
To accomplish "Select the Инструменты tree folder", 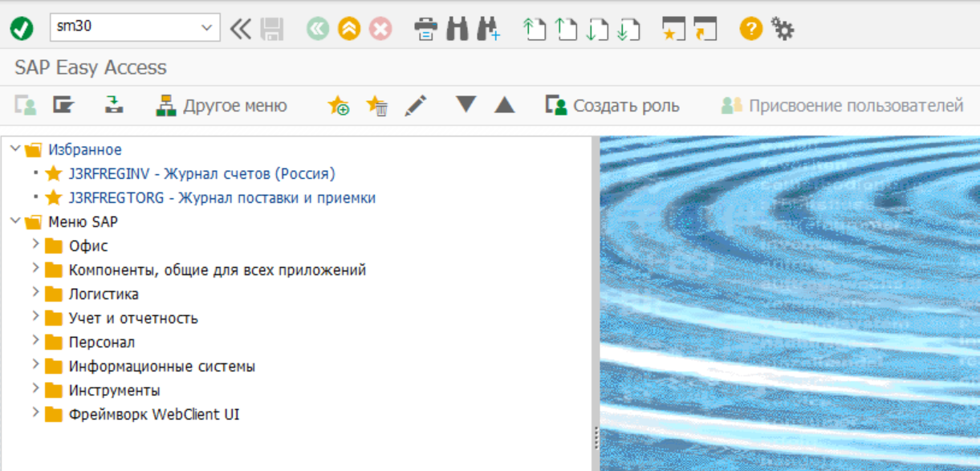I will (x=114, y=391).
